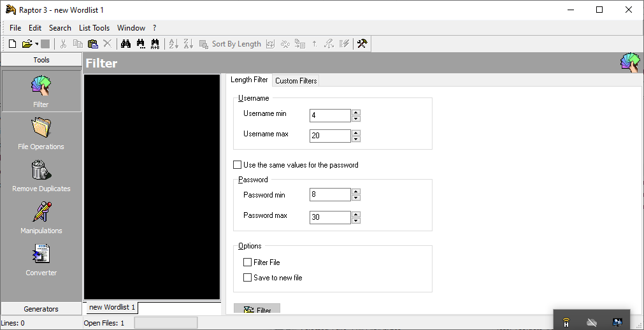The width and height of the screenshot is (644, 330).
Task: Enable 'Use the same values for the password'
Action: pos(238,165)
